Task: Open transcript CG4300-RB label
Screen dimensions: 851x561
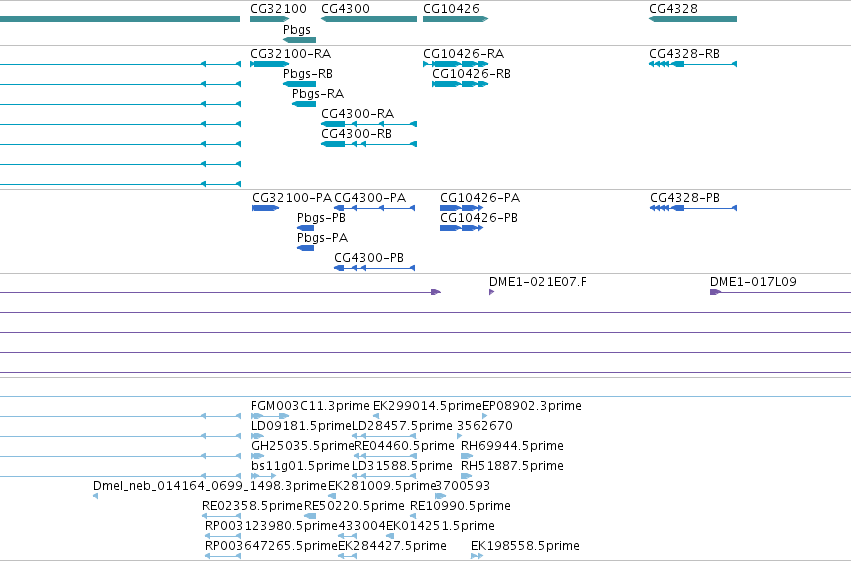Action: click(357, 134)
